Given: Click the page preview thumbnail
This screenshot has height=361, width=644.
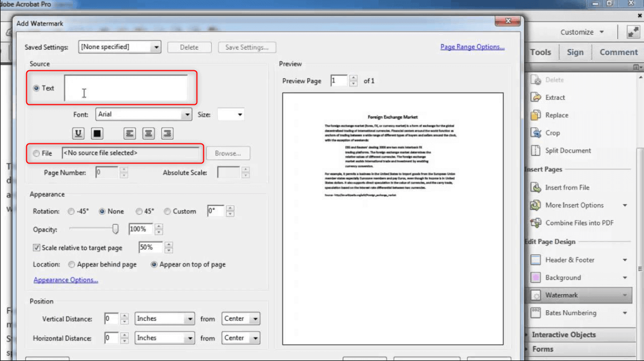Looking at the screenshot, I should coord(393,219).
